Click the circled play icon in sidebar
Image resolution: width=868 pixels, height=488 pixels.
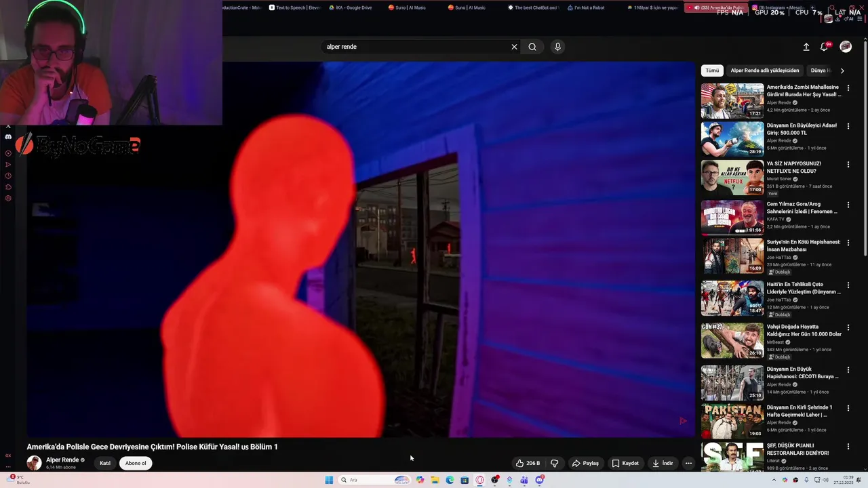point(8,153)
